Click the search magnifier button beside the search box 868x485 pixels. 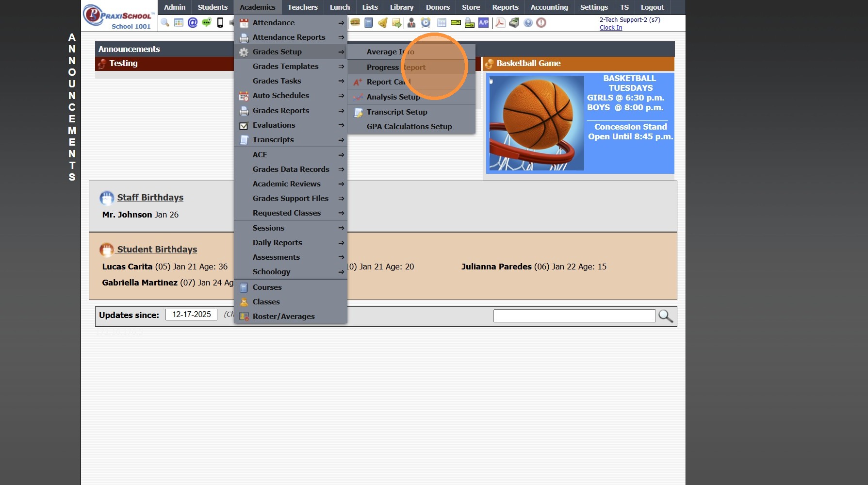[666, 316]
